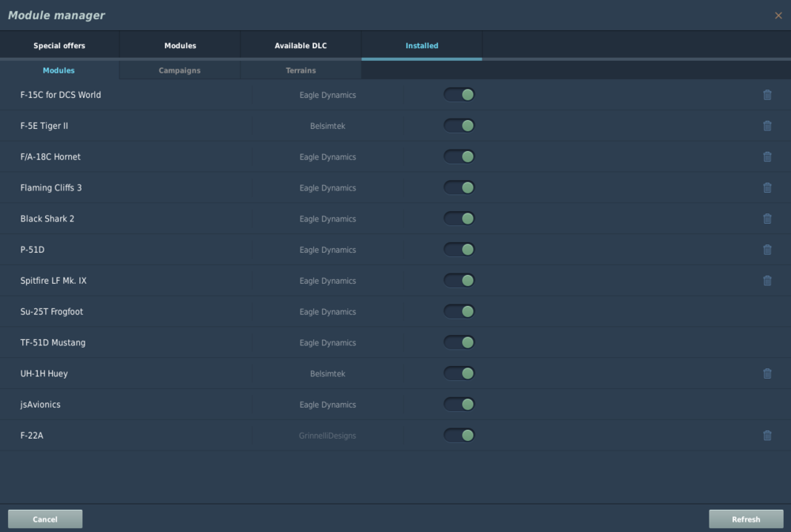Uninstall Flaming Cliffs 3 via trash icon
Image resolution: width=791 pixels, height=532 pixels.
click(766, 187)
